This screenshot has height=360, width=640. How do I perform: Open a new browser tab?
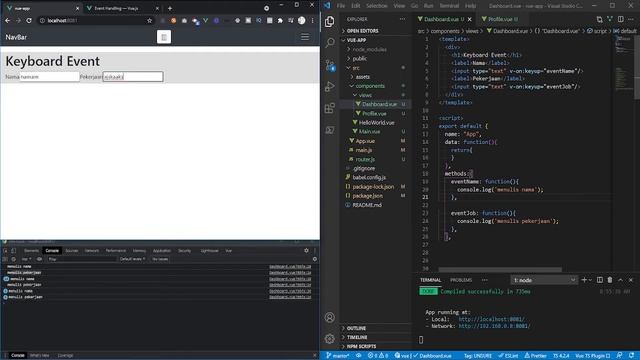tap(170, 8)
